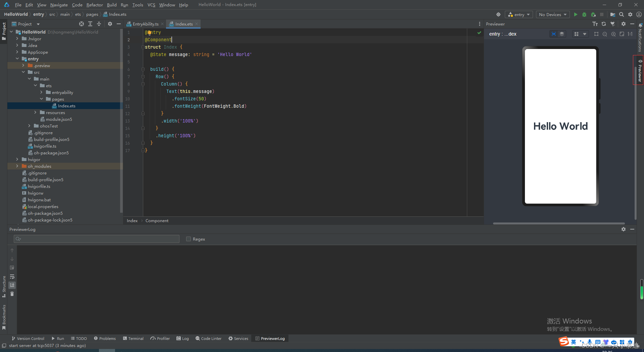This screenshot has width=644, height=352.
Task: Open the Profiler tool window
Action: (160, 338)
